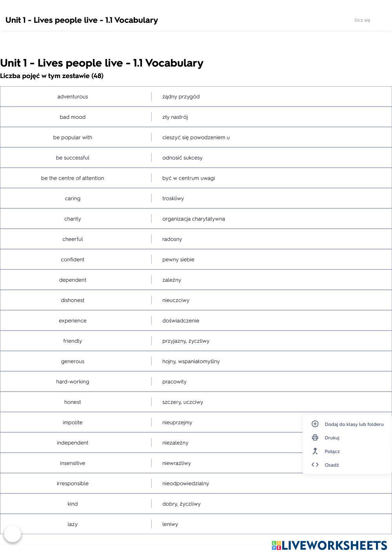Image resolution: width=392 pixels, height=555 pixels.
Task: Select the 'Połącz' menu option
Action: (x=332, y=451)
